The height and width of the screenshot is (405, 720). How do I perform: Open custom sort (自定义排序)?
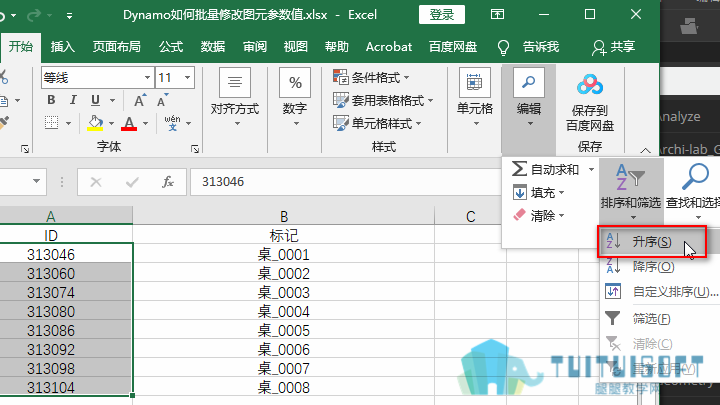[661, 292]
